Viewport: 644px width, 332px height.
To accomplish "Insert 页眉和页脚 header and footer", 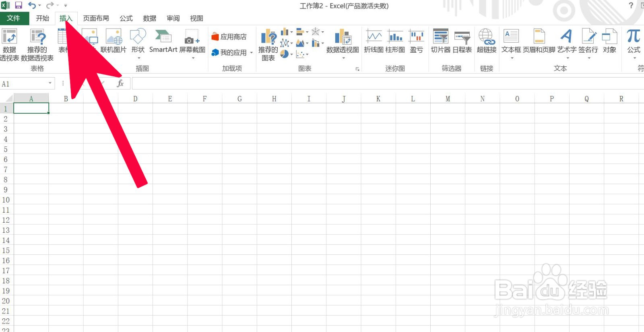I will coord(539,41).
